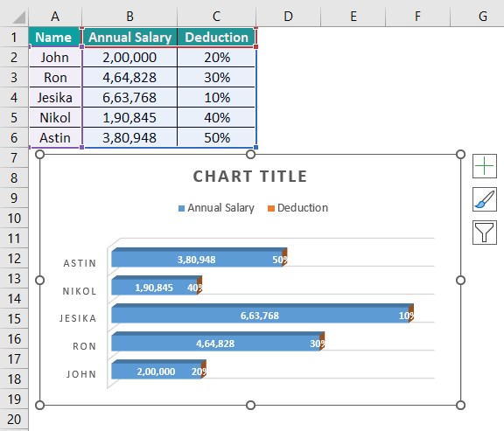Open the Chart Elements plus button
Image resolution: width=504 pixels, height=431 pixels.
tap(485, 166)
